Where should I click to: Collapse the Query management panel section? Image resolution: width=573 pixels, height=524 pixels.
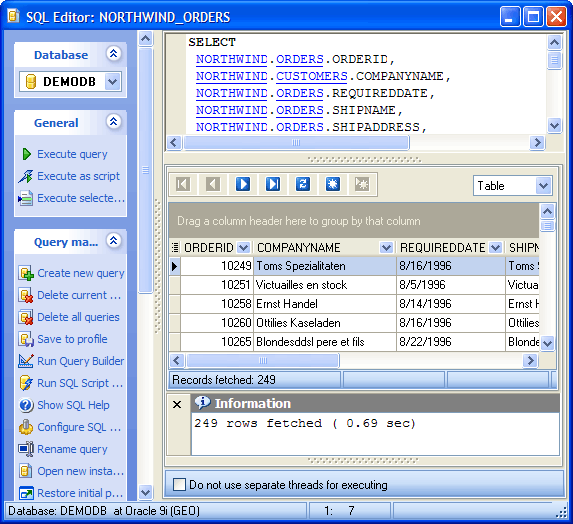coord(114,241)
